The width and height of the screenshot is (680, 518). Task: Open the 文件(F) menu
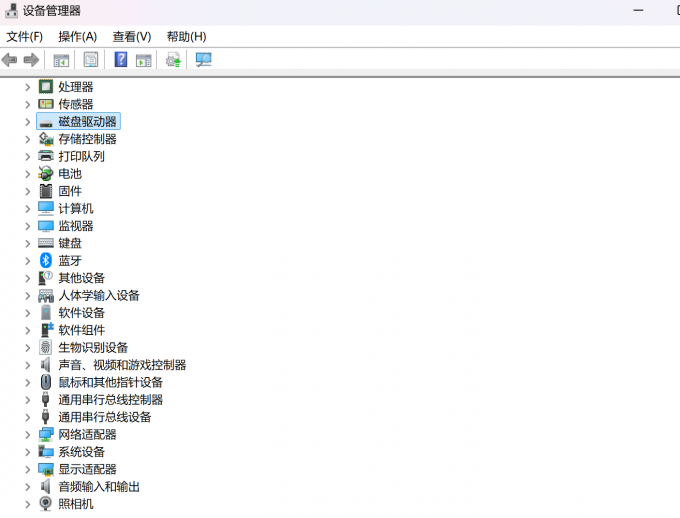coord(25,37)
